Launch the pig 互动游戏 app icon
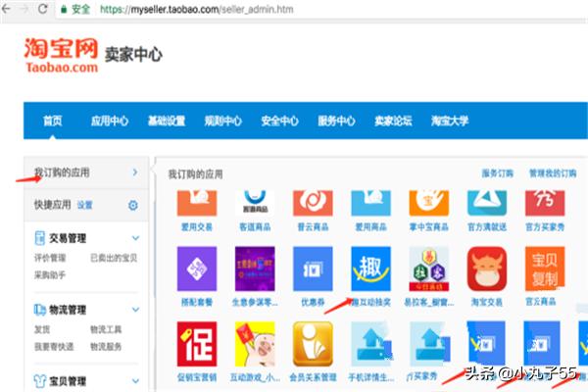 click(255, 344)
